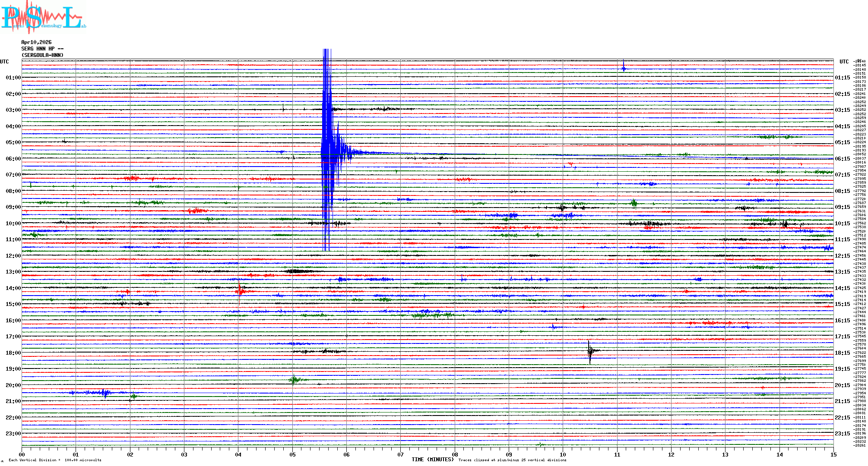Click the UTC label at top left

coord(4,62)
